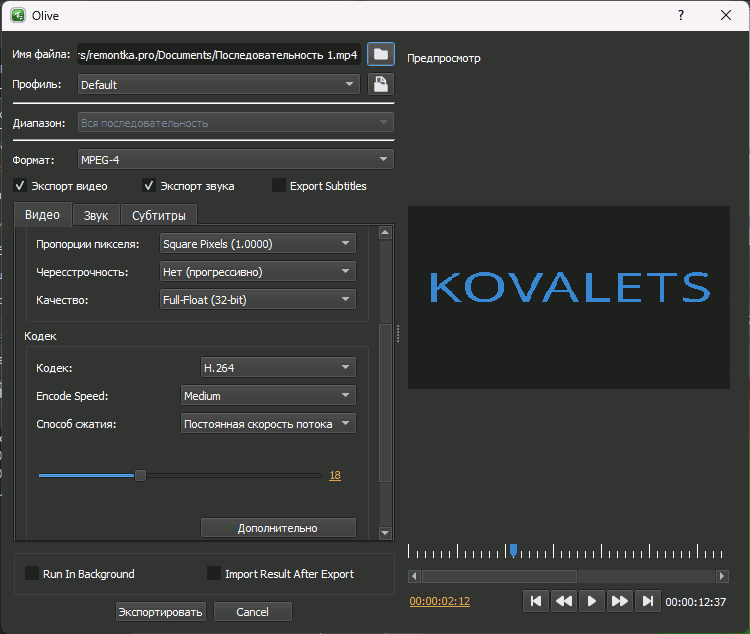The height and width of the screenshot is (634, 750).
Task: Click the filename input field
Action: click(x=219, y=55)
